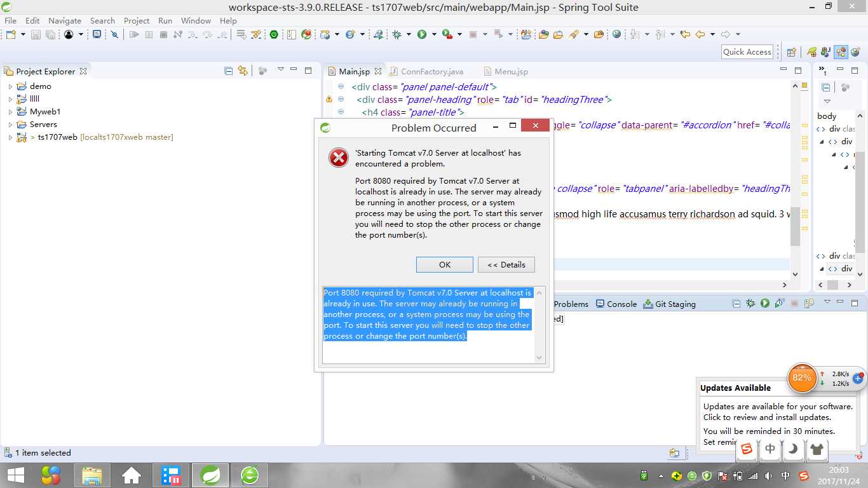Click the details area scroll down arrow

click(x=539, y=358)
